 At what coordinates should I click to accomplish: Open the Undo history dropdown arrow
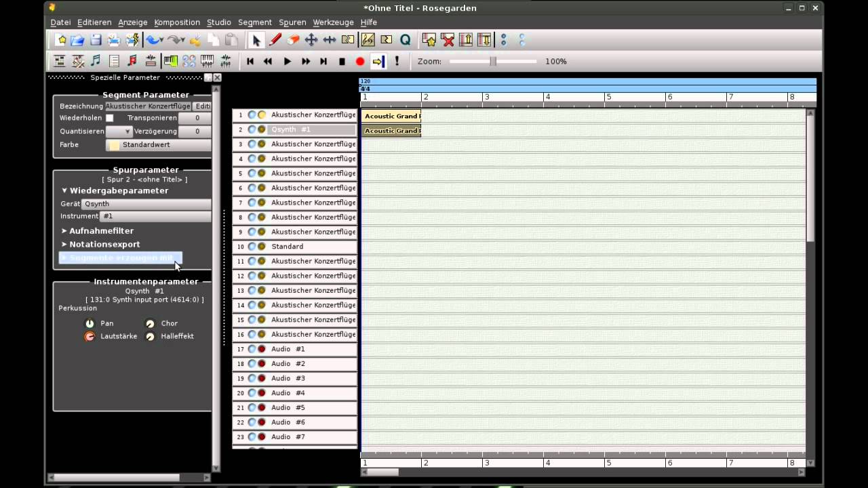(161, 41)
